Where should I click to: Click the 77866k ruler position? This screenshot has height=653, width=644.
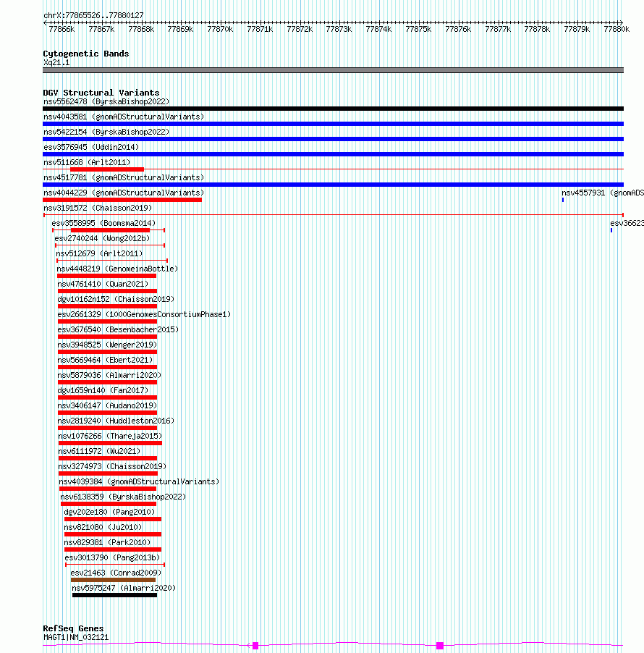62,29
